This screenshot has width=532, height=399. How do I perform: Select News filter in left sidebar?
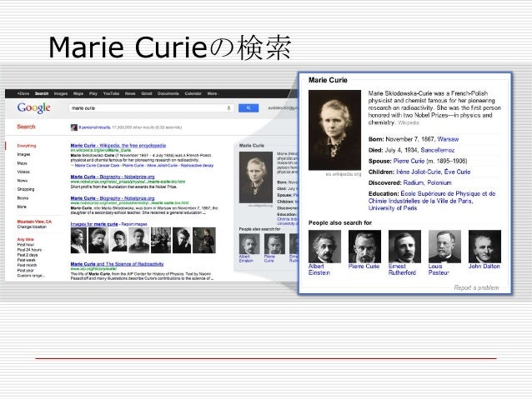(x=23, y=181)
